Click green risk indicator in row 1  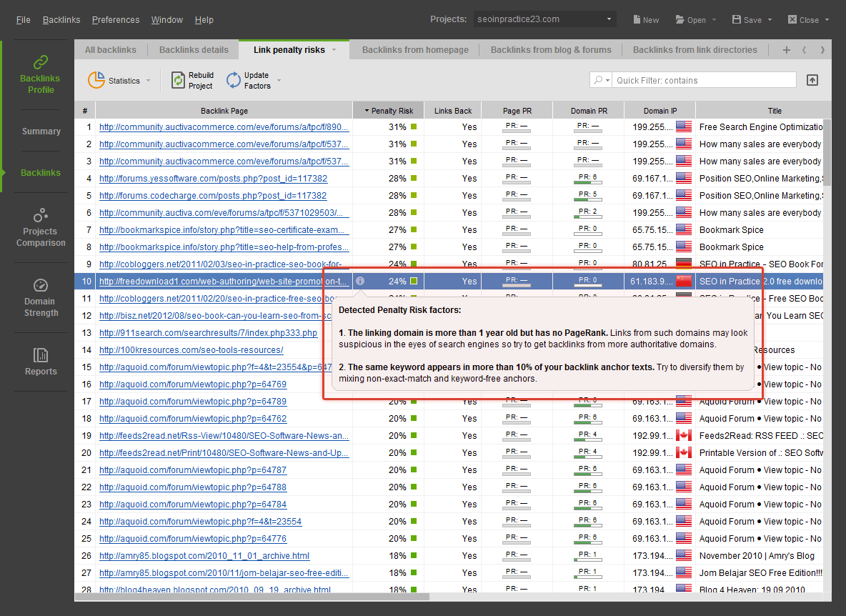coord(414,126)
